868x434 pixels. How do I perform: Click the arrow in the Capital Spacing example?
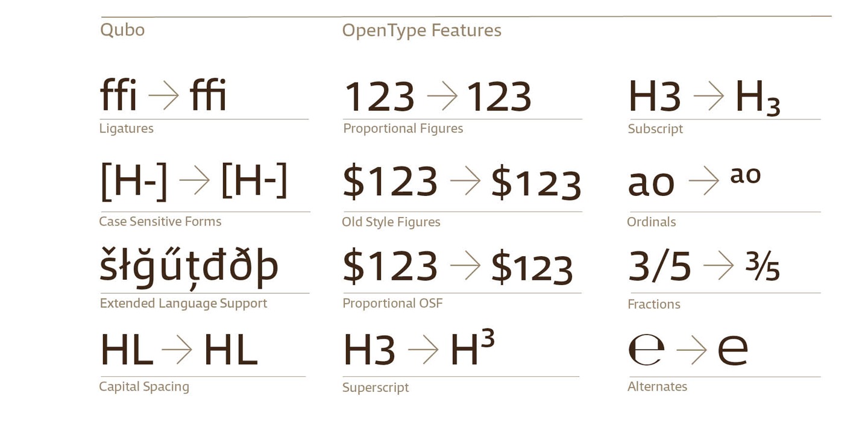tap(177, 350)
